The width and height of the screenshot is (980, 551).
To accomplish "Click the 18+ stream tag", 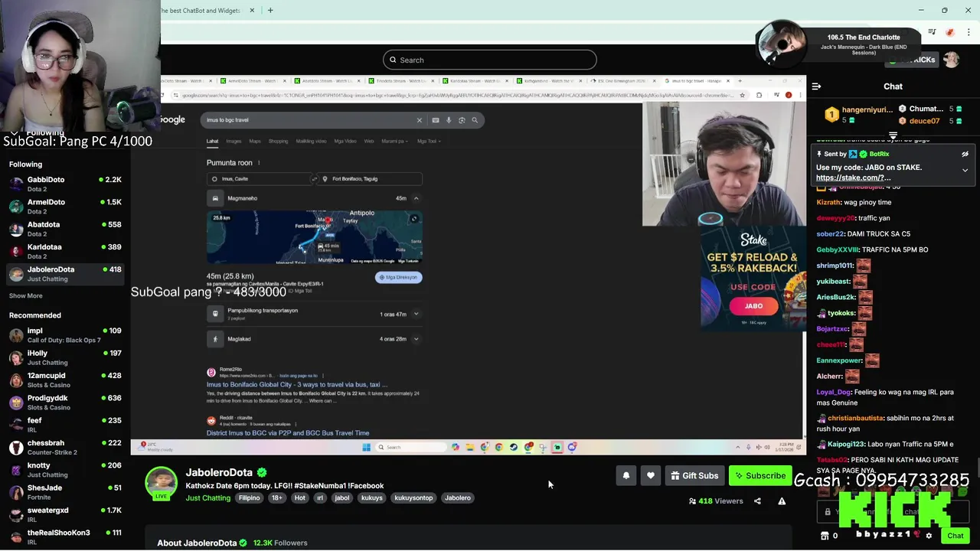I will point(277,498).
